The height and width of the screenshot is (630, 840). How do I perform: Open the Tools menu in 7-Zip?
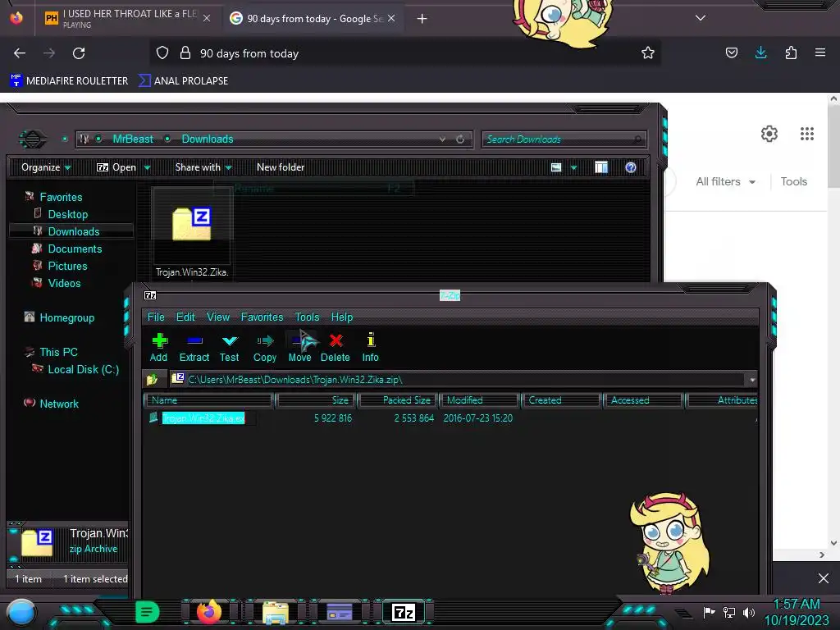[307, 317]
